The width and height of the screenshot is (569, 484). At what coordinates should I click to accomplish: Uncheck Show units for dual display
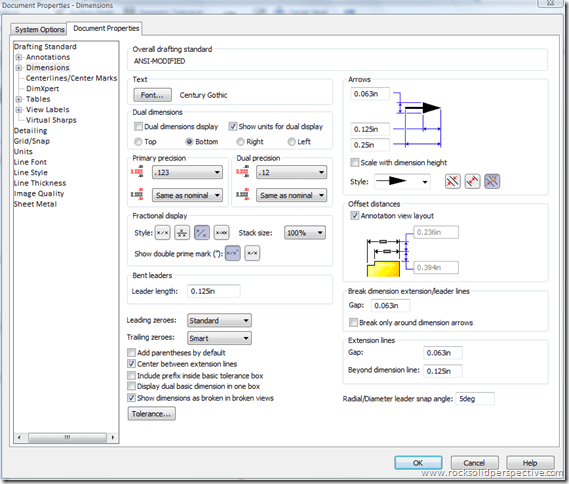(x=233, y=126)
